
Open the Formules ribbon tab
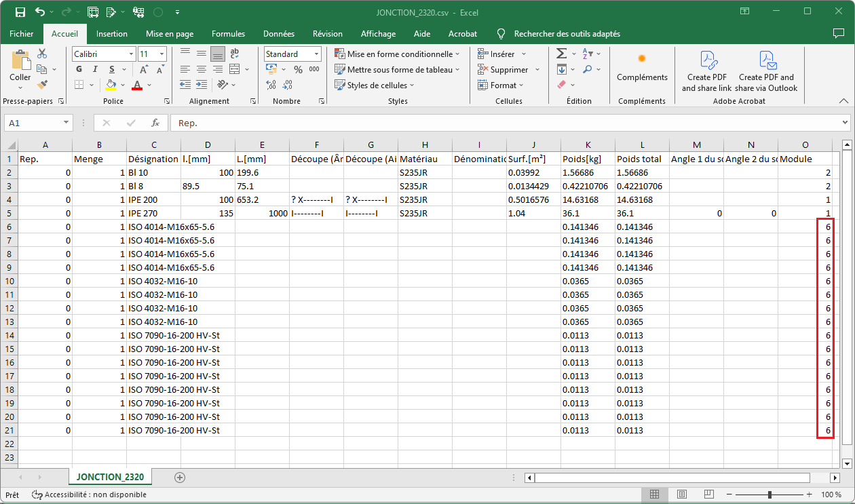pos(228,34)
